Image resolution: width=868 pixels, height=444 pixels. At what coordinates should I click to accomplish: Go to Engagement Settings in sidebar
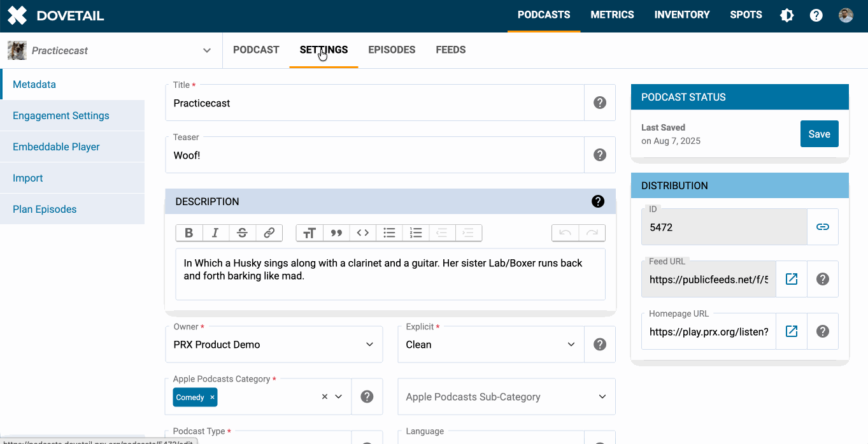coord(61,116)
